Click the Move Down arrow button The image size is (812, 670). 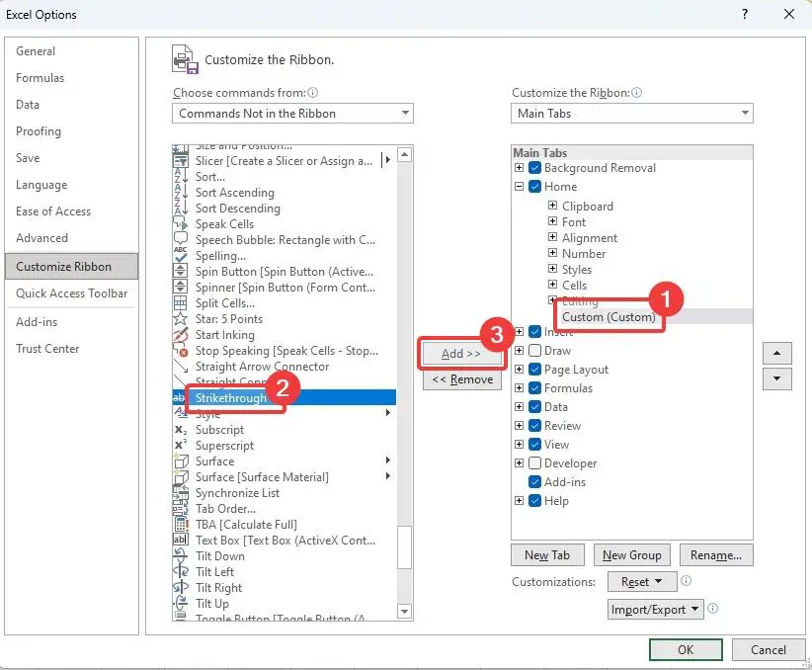click(x=776, y=378)
